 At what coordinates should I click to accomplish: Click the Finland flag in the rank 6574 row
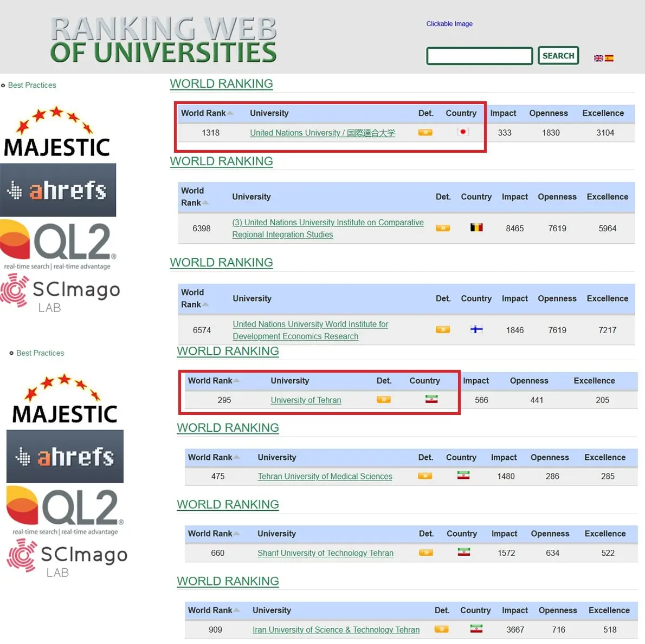tap(476, 329)
